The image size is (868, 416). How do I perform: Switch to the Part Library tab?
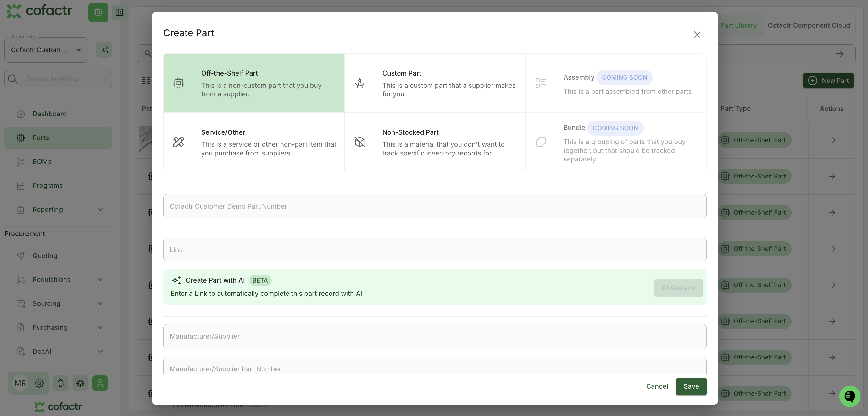(738, 25)
